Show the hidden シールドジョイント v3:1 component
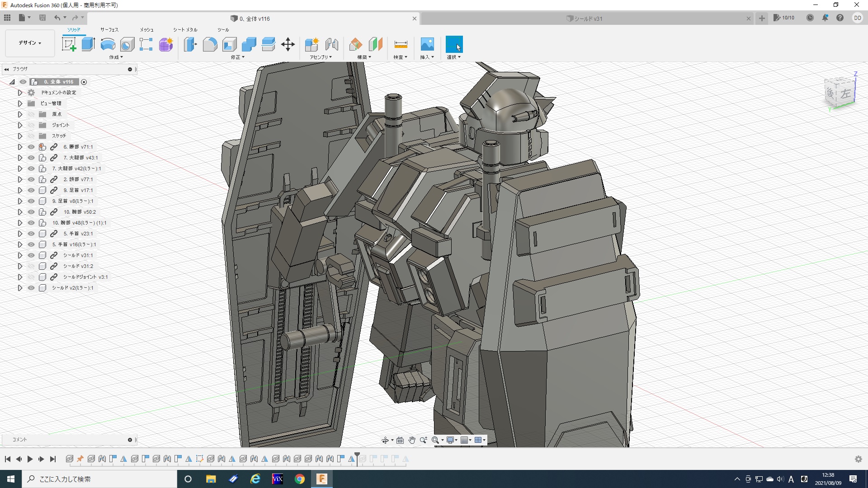The height and width of the screenshot is (488, 868). (31, 277)
